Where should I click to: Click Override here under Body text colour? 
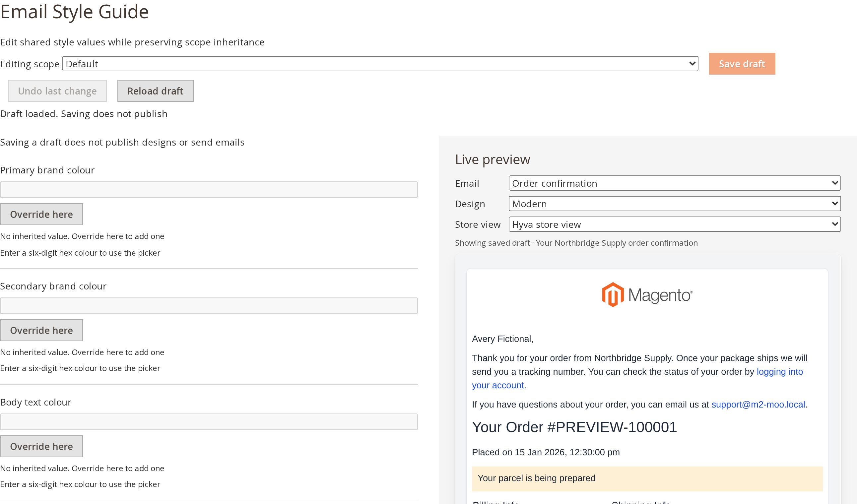[41, 446]
